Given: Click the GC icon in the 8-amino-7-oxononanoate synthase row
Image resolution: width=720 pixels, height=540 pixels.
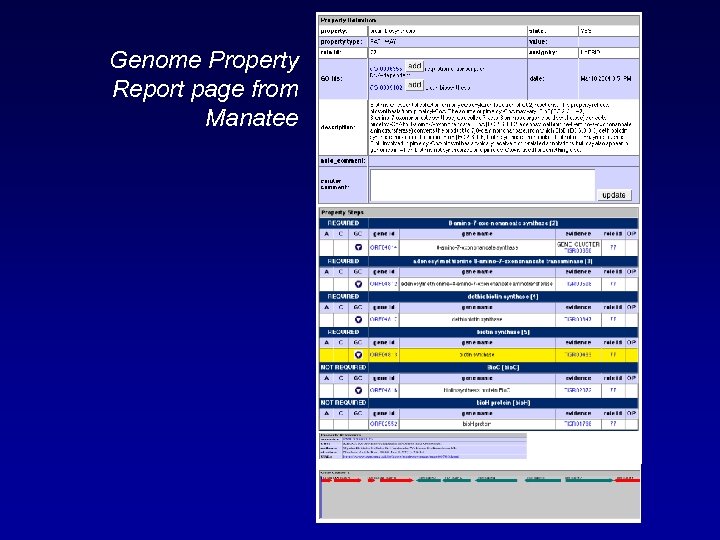Looking at the screenshot, I should point(358,248).
